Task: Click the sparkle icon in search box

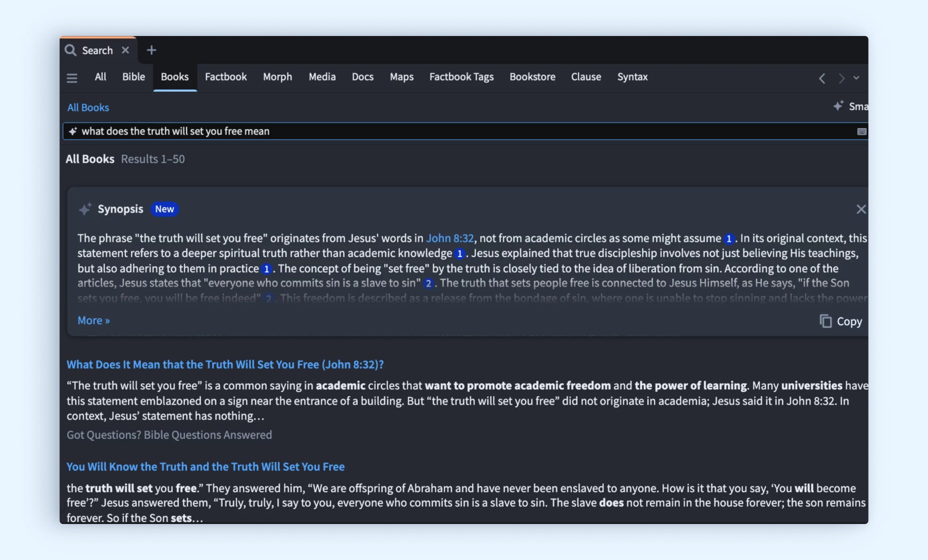Action: coord(73,131)
